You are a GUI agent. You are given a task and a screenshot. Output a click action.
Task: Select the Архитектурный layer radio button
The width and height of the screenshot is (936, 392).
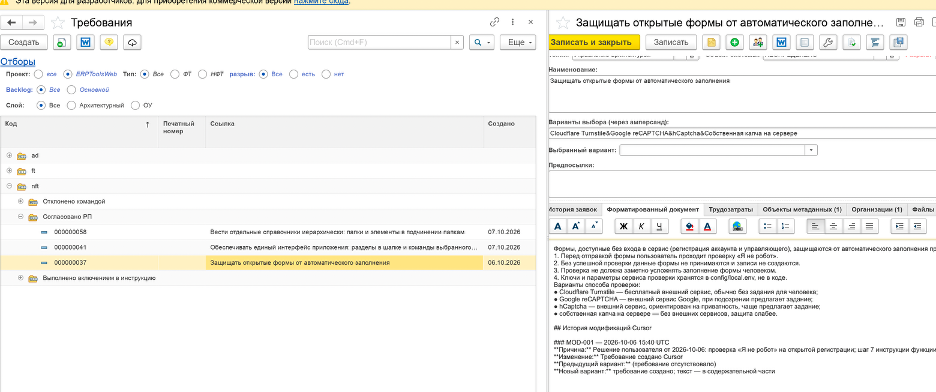tap(72, 106)
